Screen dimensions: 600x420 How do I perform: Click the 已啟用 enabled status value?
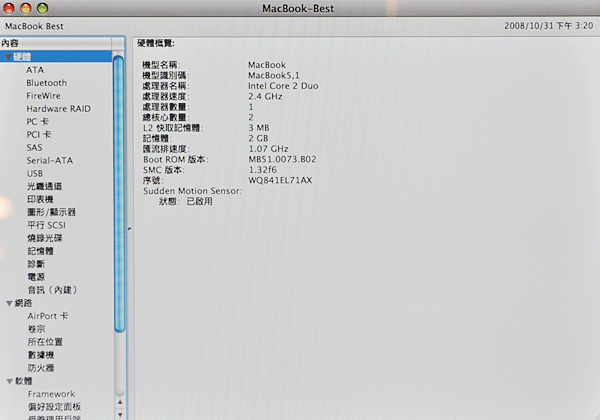pyautogui.click(x=199, y=201)
